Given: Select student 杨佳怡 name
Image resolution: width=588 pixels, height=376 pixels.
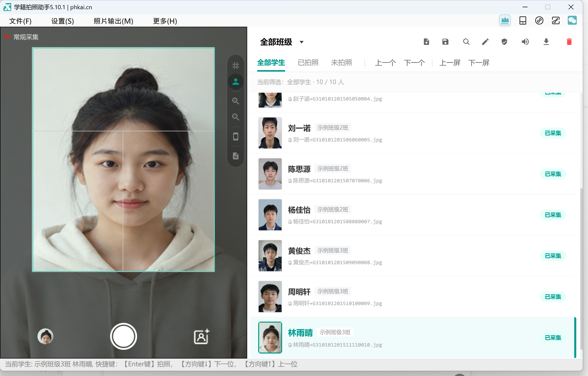Looking at the screenshot, I should click(299, 210).
